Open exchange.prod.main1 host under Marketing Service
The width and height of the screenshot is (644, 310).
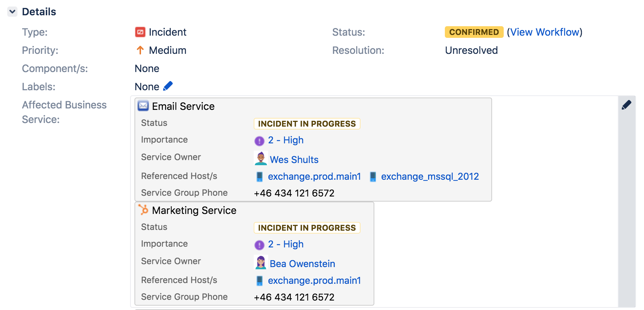314,281
